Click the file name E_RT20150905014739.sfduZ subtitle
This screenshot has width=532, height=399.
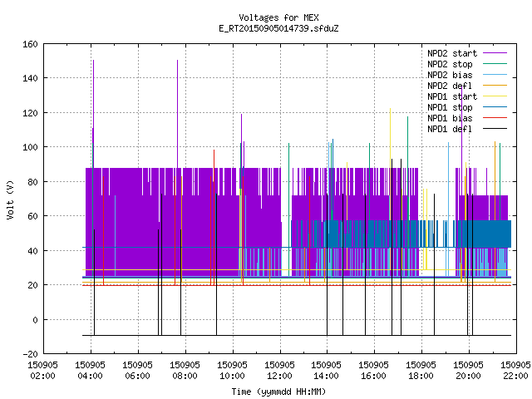pyautogui.click(x=278, y=28)
